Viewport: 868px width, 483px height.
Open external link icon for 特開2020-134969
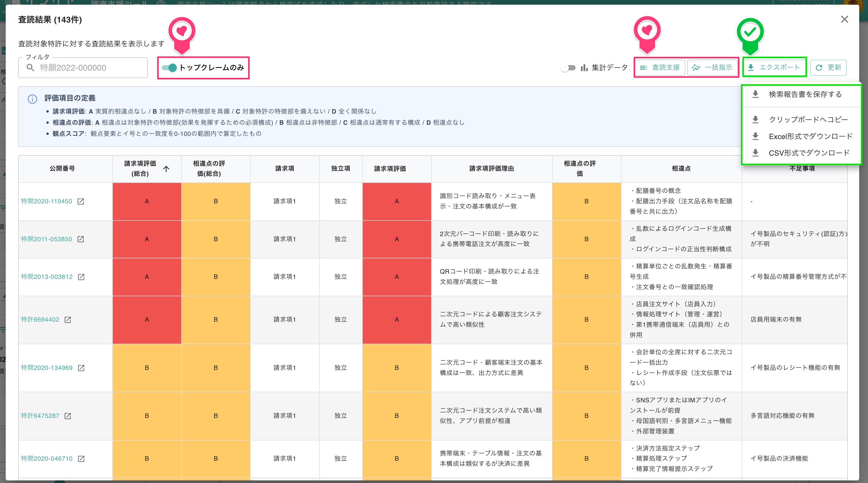tap(81, 368)
